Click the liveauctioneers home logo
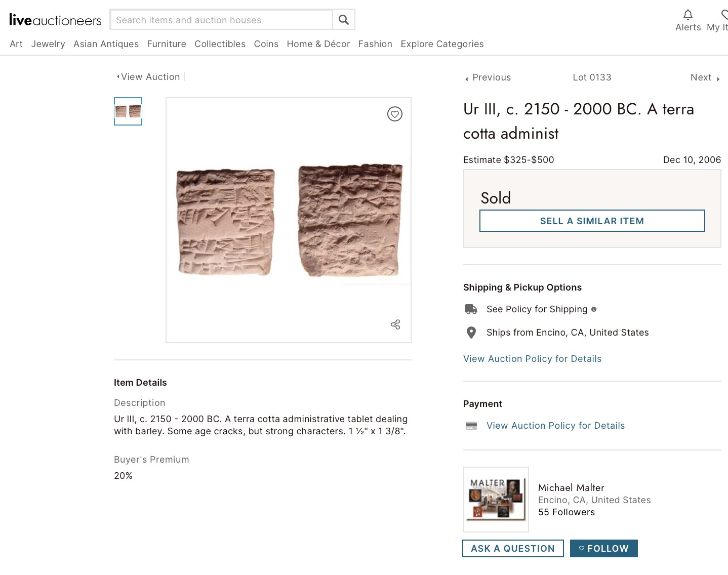 click(x=55, y=20)
